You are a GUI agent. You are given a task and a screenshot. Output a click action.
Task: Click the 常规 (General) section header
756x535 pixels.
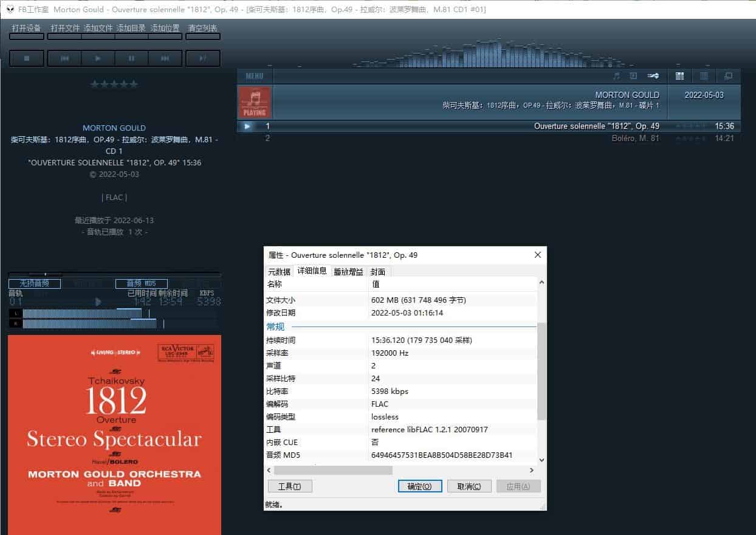click(401, 327)
